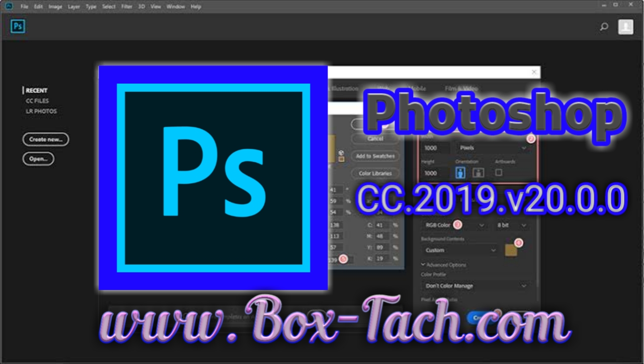This screenshot has height=364, width=644.
Task: Click the background color swatch beside Custom
Action: [511, 250]
